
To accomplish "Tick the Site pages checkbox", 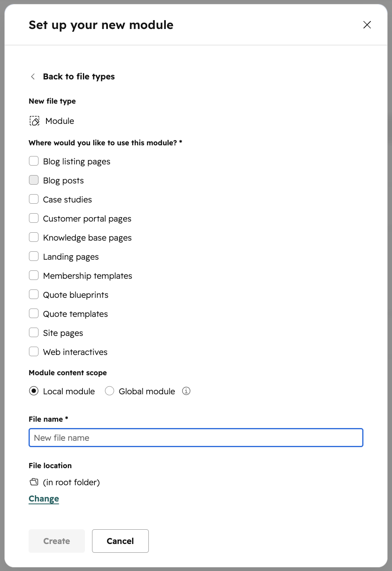I will (x=34, y=333).
